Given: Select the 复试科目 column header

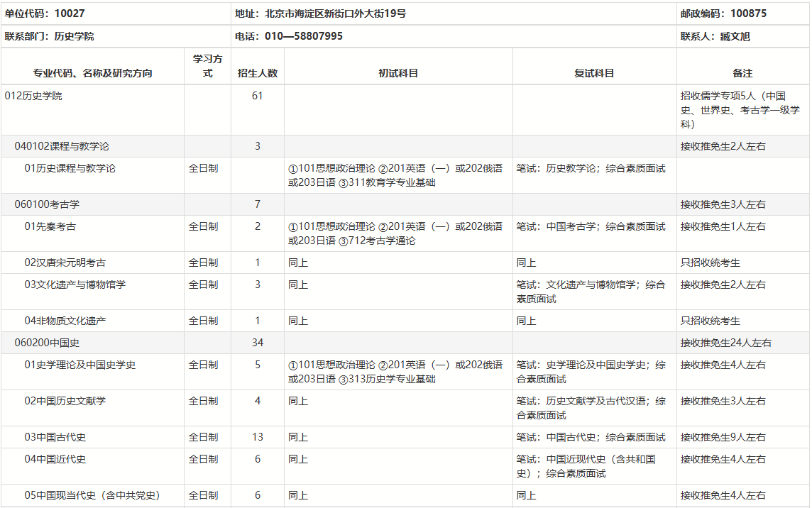Looking at the screenshot, I should click(x=594, y=73).
